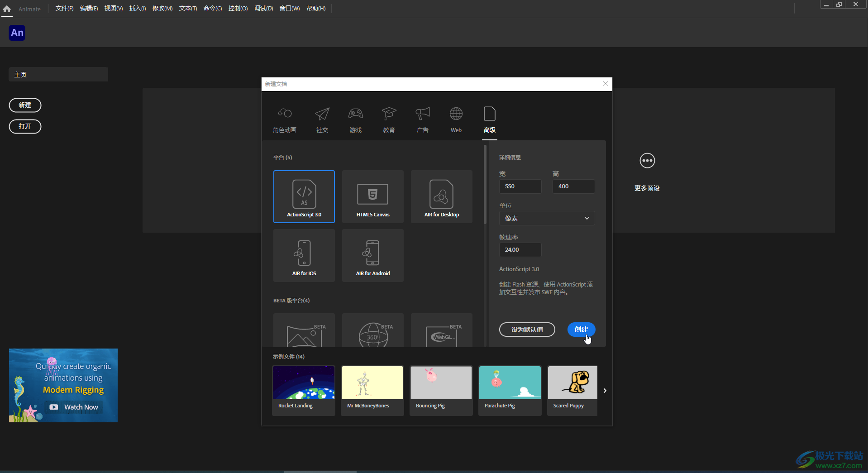Click the Animate An logo
868x473 pixels.
[x=17, y=33]
